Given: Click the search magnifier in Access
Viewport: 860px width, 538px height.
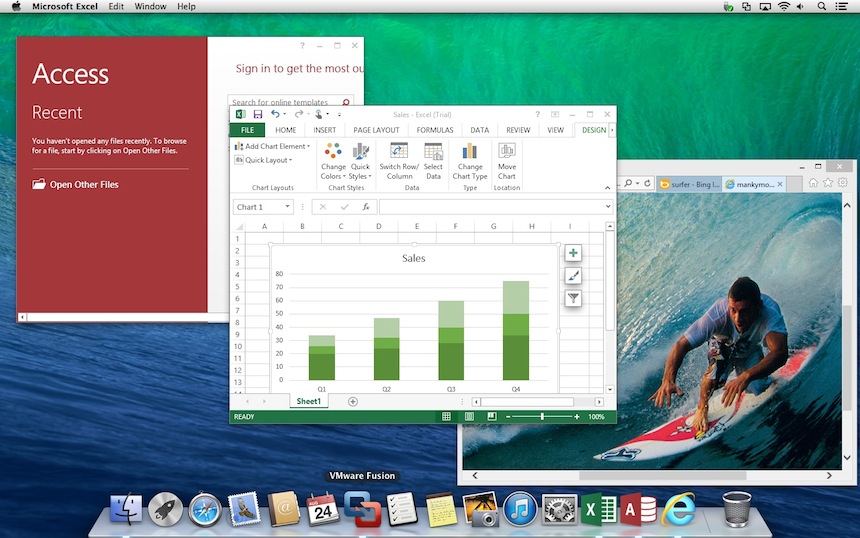Looking at the screenshot, I should [x=346, y=102].
